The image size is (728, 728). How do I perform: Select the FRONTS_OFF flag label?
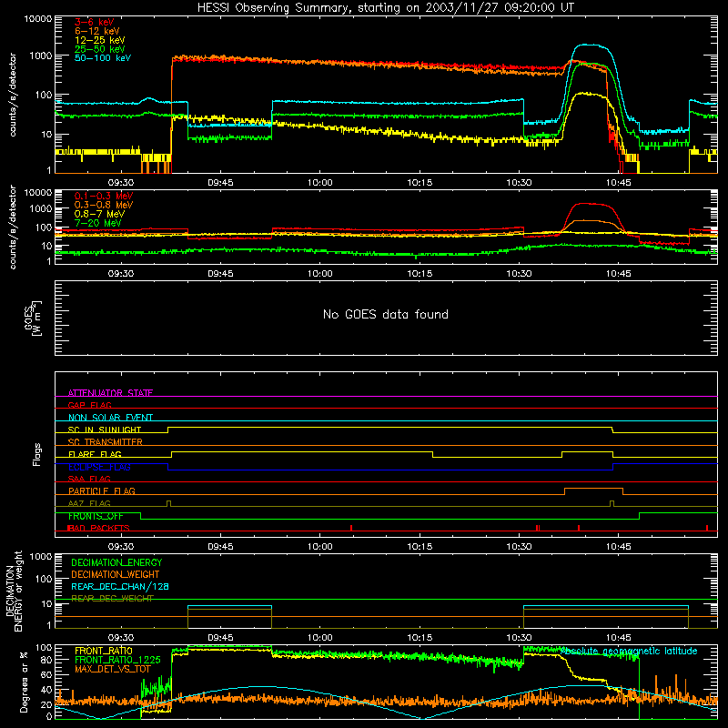click(96, 516)
